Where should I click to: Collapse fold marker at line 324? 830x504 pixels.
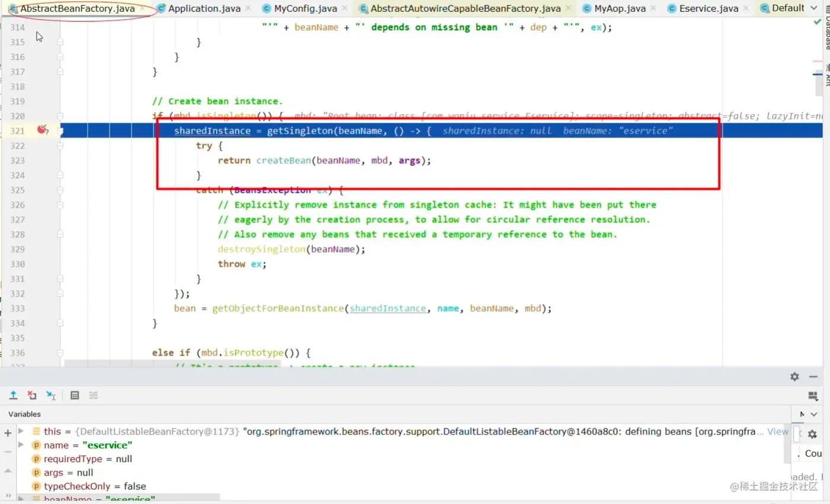click(60, 176)
